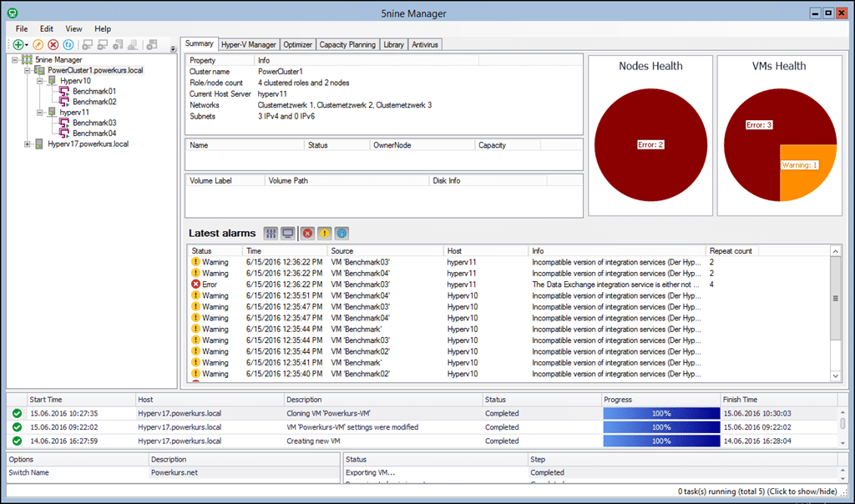Click the red X Remove toolbar icon
Screen dimensions: 855x504
pos(53,45)
